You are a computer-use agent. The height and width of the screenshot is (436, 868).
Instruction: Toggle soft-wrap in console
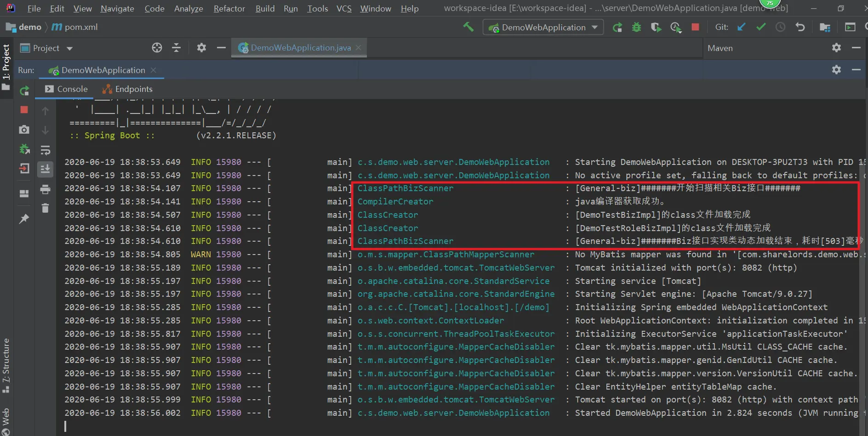pos(45,150)
